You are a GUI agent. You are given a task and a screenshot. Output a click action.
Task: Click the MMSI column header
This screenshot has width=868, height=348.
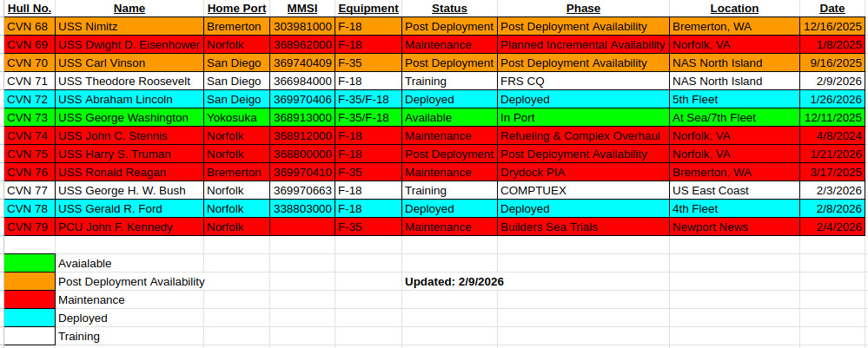[x=302, y=9]
